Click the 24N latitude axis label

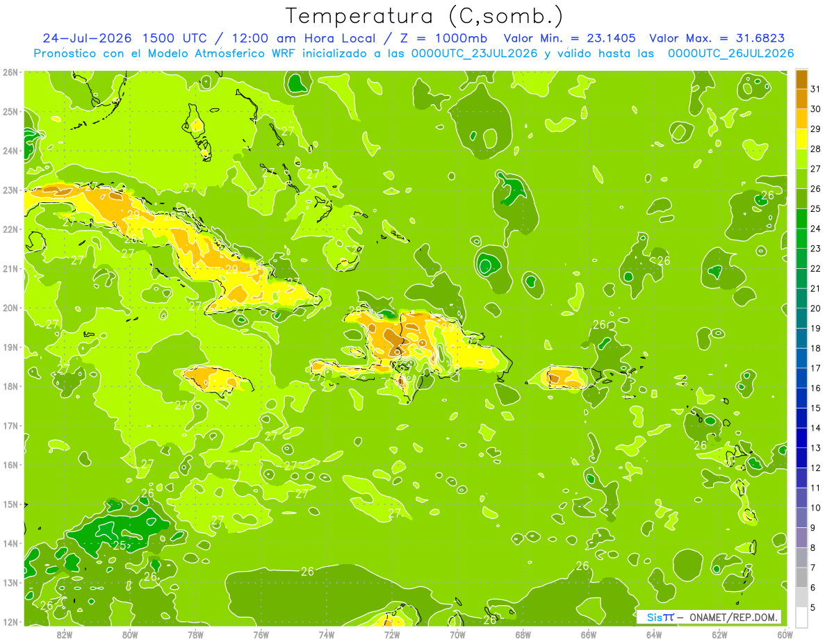point(10,151)
